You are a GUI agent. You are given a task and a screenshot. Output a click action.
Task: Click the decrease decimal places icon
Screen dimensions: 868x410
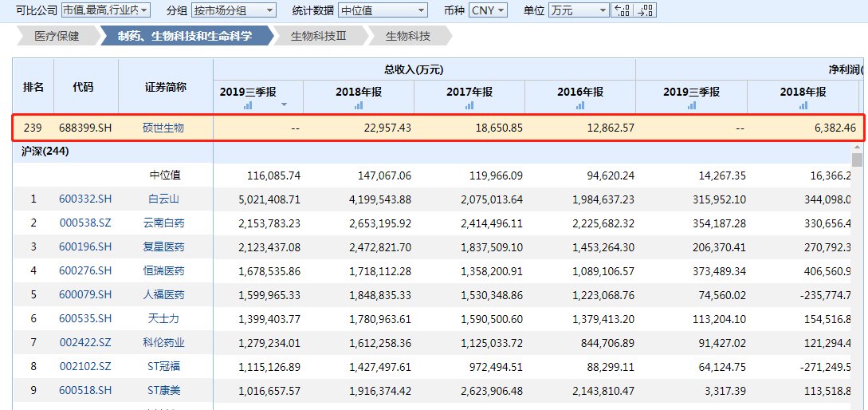646,10
